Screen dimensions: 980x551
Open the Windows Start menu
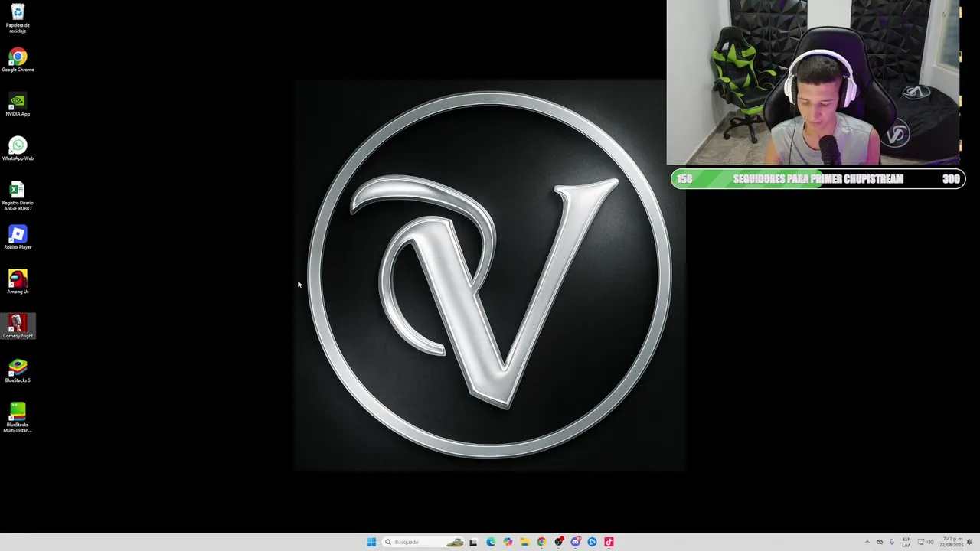(371, 542)
